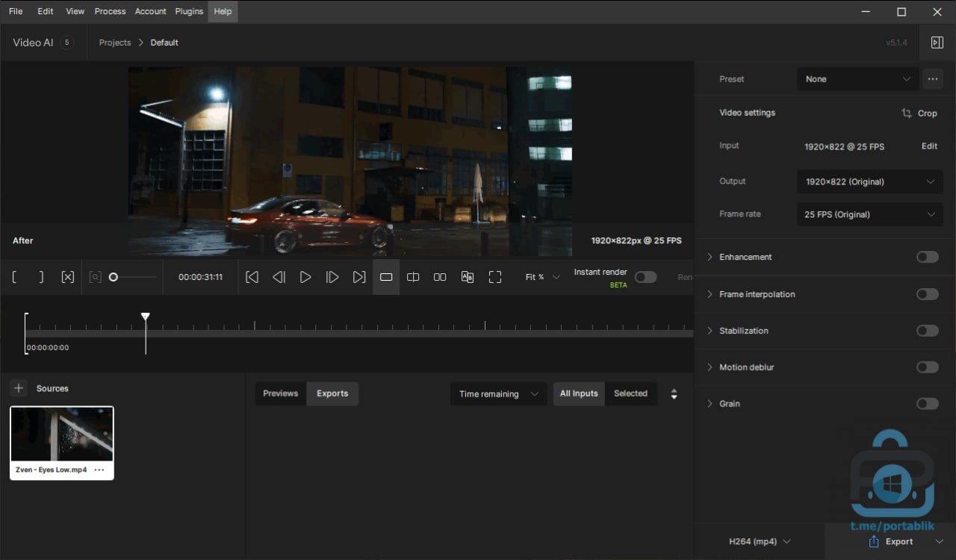Click the timeline zoom slider handle
Viewport: 956px width, 560px height.
(x=114, y=277)
